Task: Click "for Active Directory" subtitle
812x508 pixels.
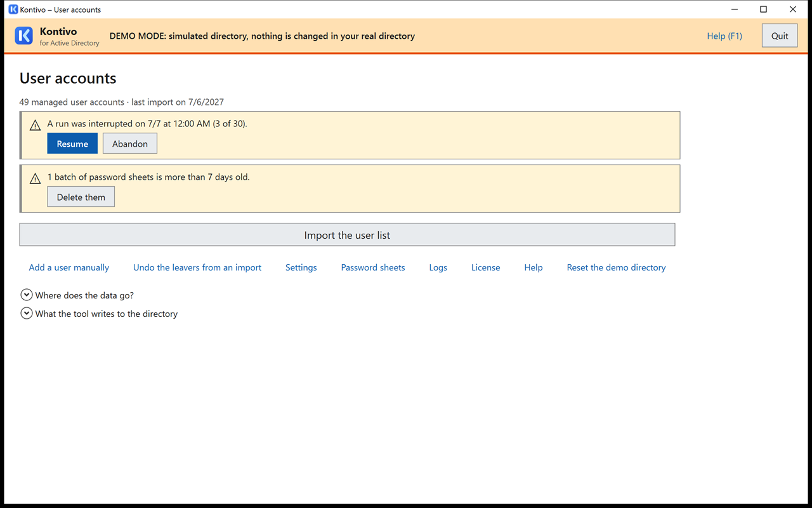Action: [x=70, y=43]
